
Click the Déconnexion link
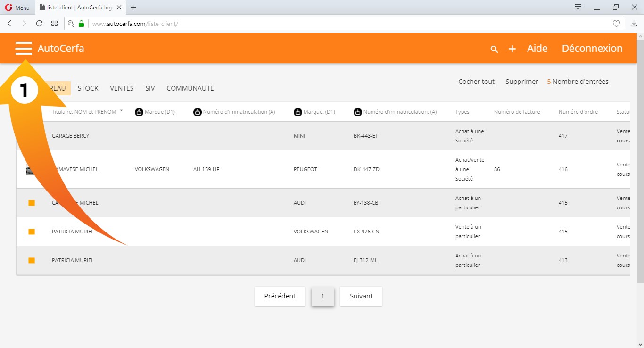592,49
